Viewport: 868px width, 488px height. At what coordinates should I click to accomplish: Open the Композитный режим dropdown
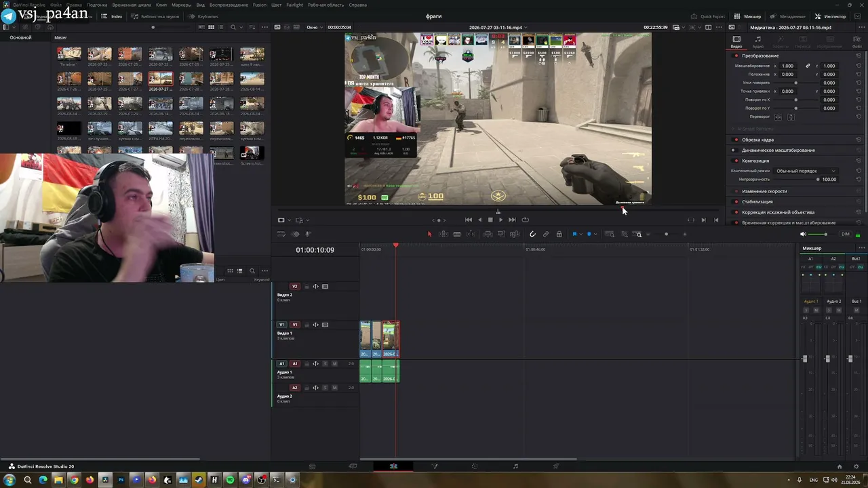point(806,171)
